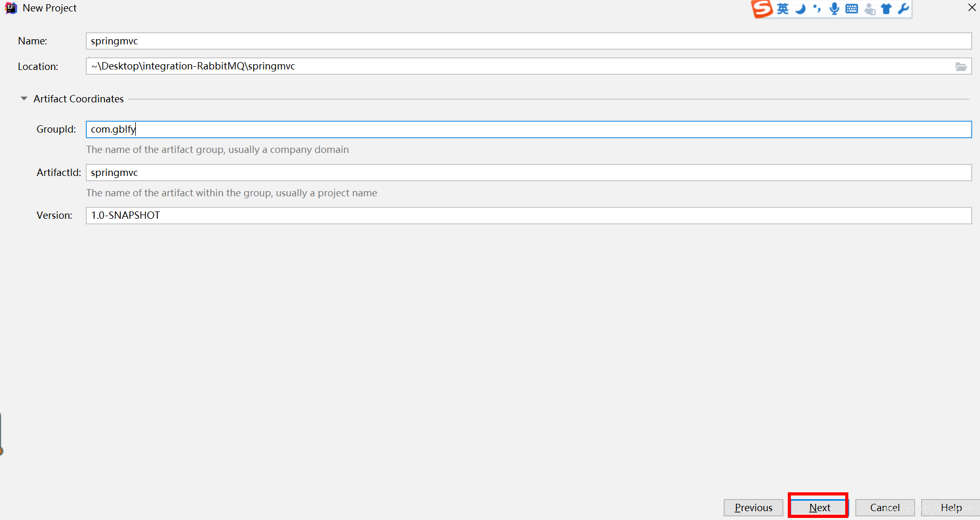980x520 pixels.
Task: Click the Cancel button
Action: click(885, 507)
